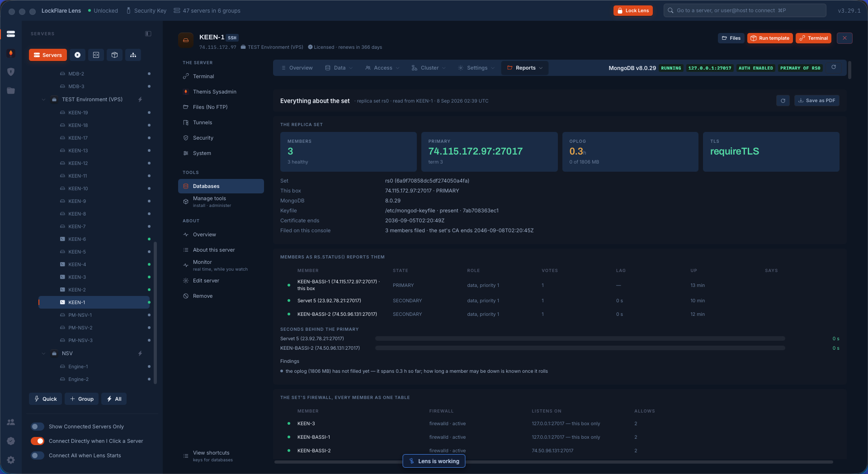
Task: Click the Group button
Action: click(82, 399)
